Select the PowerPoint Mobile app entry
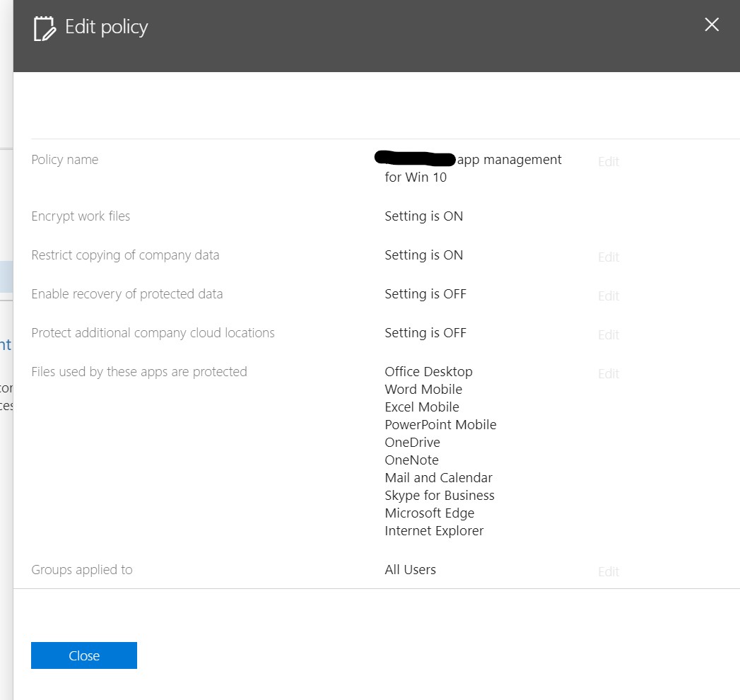Image resolution: width=740 pixels, height=700 pixels. [440, 425]
